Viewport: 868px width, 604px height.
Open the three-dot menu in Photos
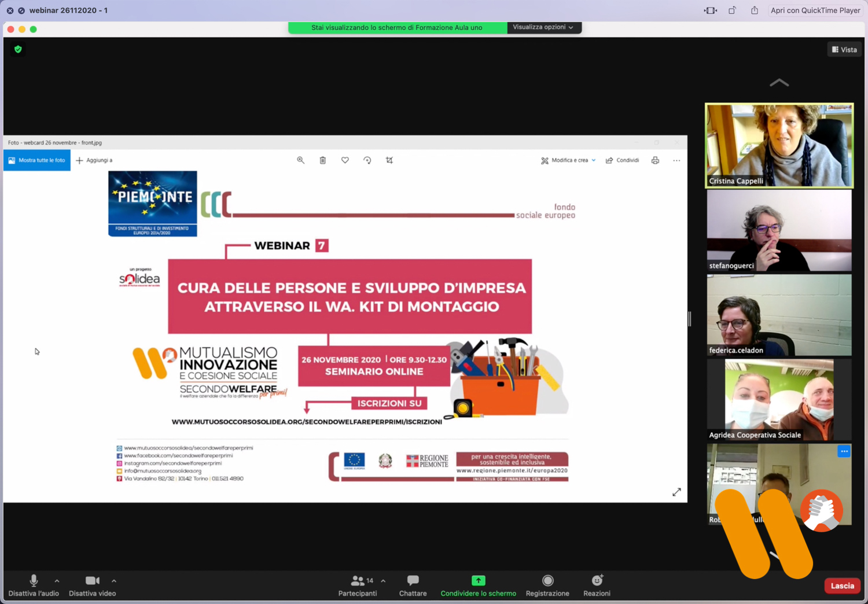click(676, 160)
